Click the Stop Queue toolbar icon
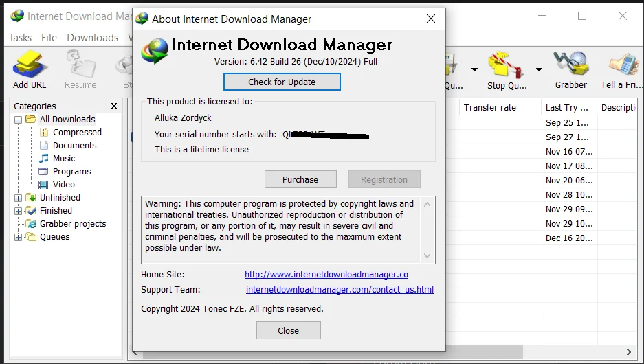Screen dimensions: 644x364 coord(506,65)
